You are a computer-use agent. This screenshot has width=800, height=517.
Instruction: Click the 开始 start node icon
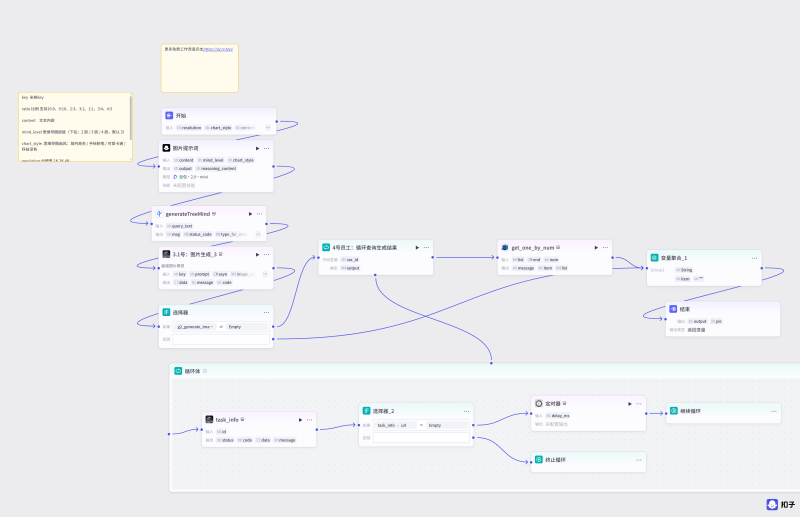[x=169, y=116]
